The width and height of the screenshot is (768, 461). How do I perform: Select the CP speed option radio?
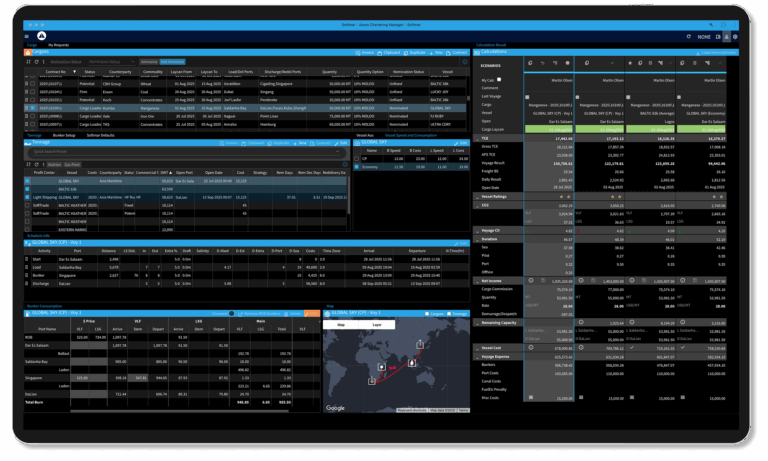(x=357, y=159)
